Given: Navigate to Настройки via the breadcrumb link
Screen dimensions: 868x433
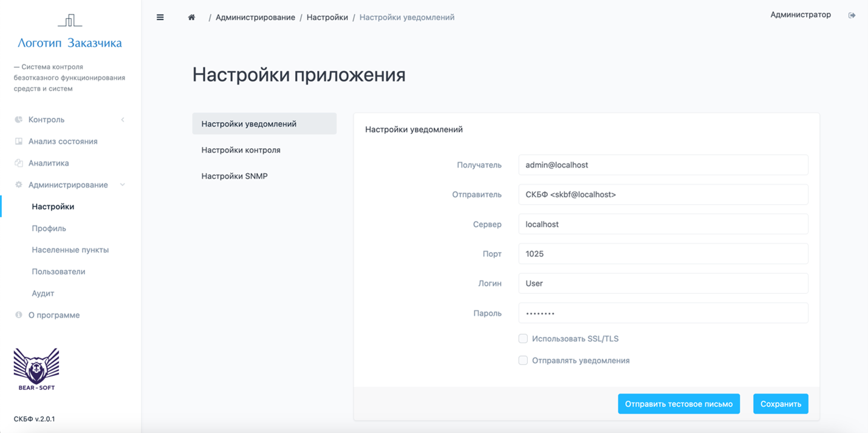Looking at the screenshot, I should click(x=327, y=17).
